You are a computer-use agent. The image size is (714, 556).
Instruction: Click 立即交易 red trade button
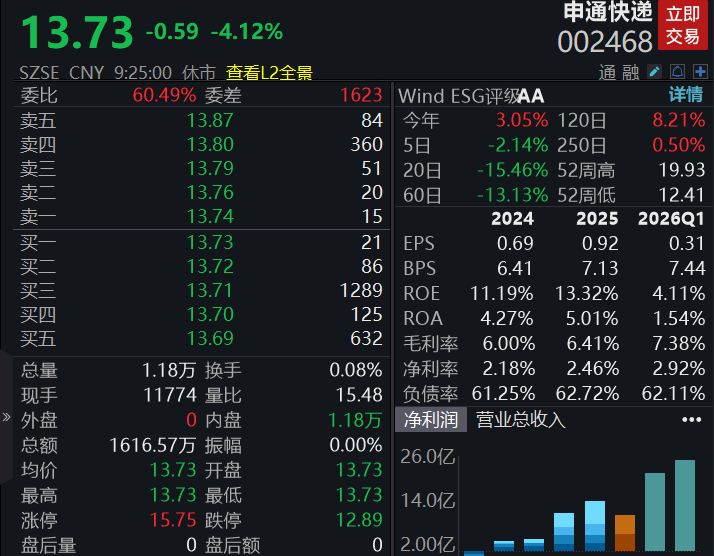click(683, 26)
